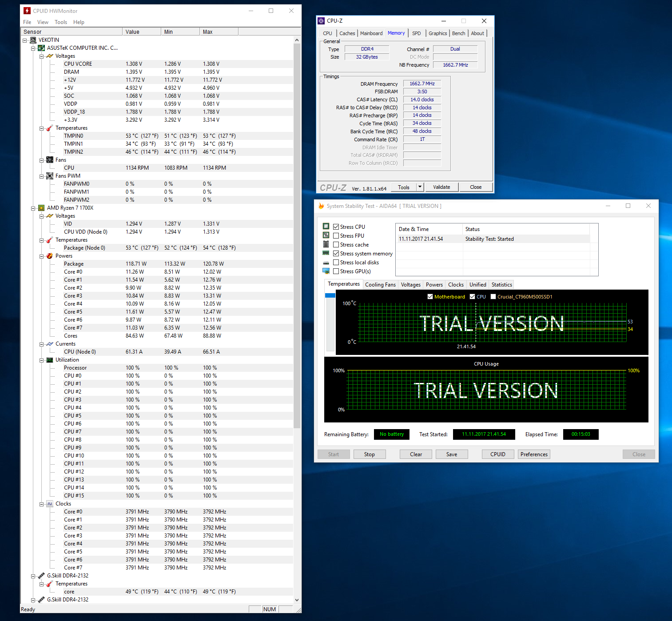Click the CPU-Z Validate button
The width and height of the screenshot is (672, 621).
coord(441,187)
